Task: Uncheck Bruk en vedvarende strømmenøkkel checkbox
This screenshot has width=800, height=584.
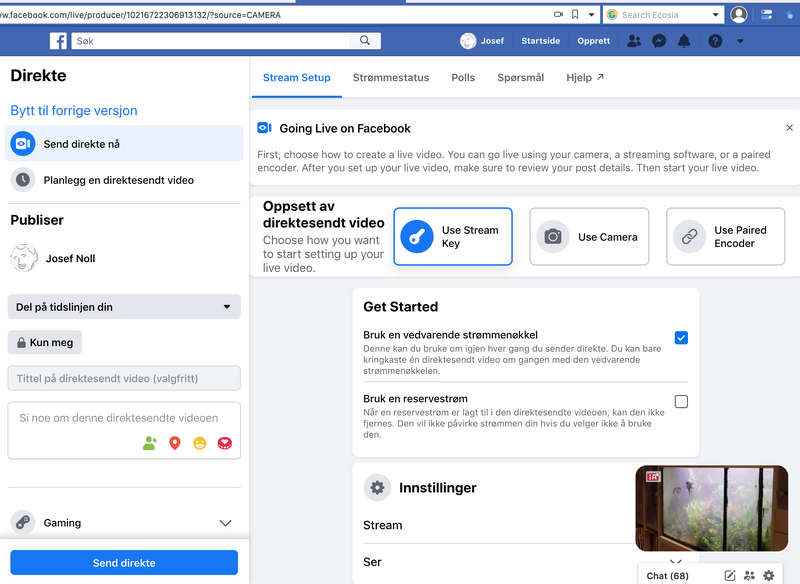Action: pyautogui.click(x=681, y=338)
